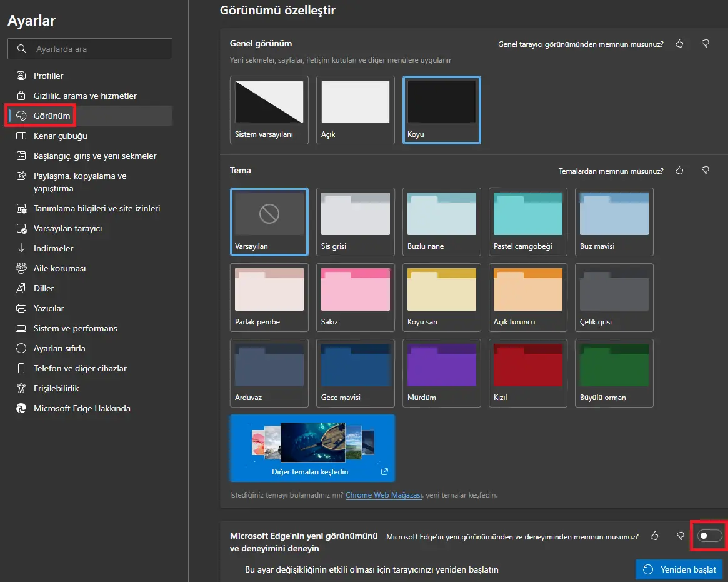Apply the Parlak pembe theme
This screenshot has height=582, width=728.
point(269,298)
